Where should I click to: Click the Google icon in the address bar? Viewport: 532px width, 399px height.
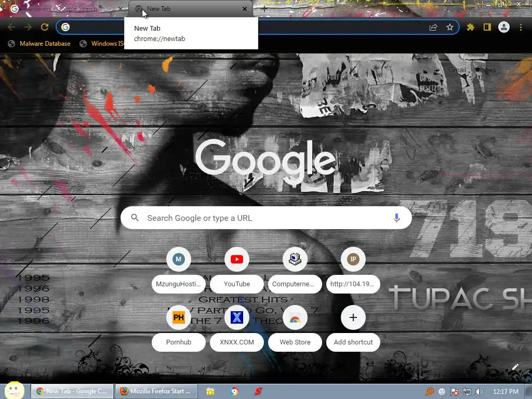coord(65,27)
